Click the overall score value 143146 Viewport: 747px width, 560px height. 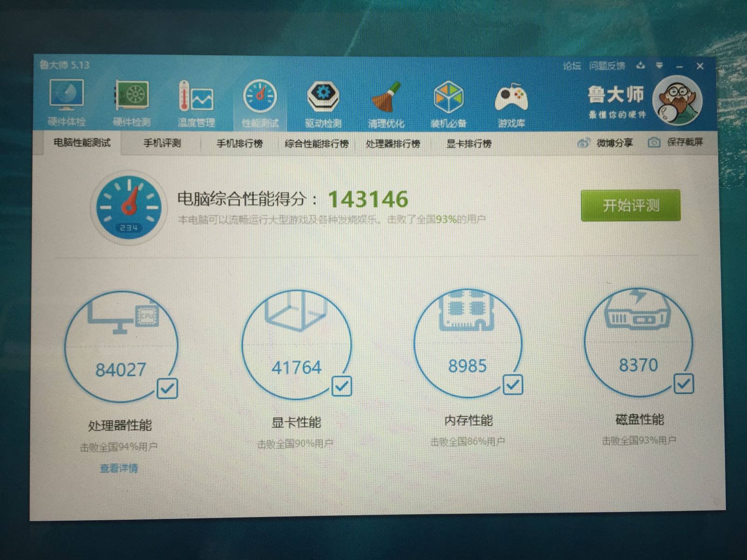[368, 199]
